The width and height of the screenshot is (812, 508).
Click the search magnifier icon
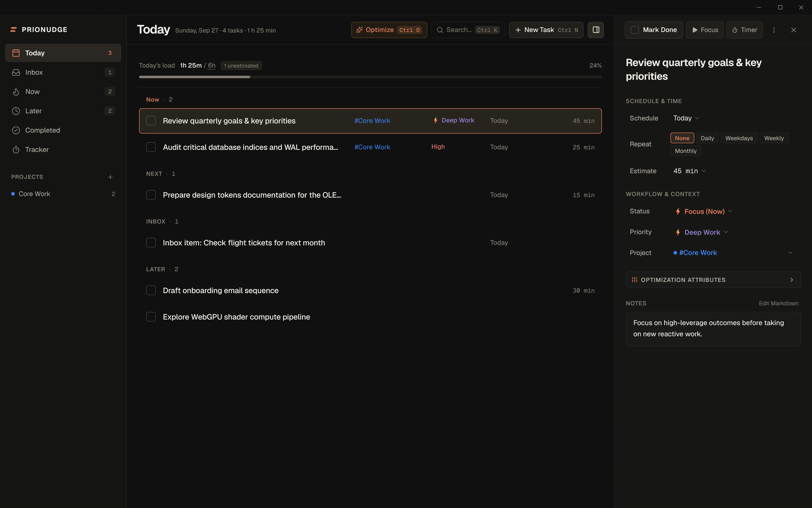[x=440, y=30]
